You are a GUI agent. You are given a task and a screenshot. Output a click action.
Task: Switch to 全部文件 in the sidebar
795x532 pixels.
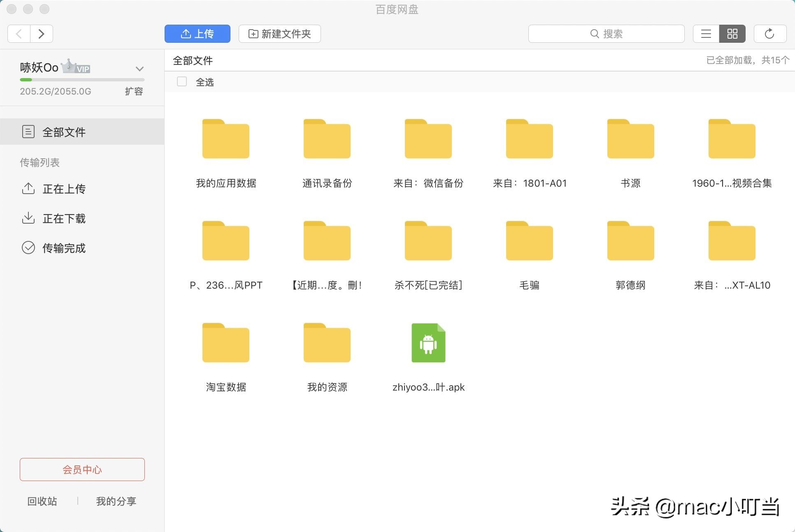[64, 132]
